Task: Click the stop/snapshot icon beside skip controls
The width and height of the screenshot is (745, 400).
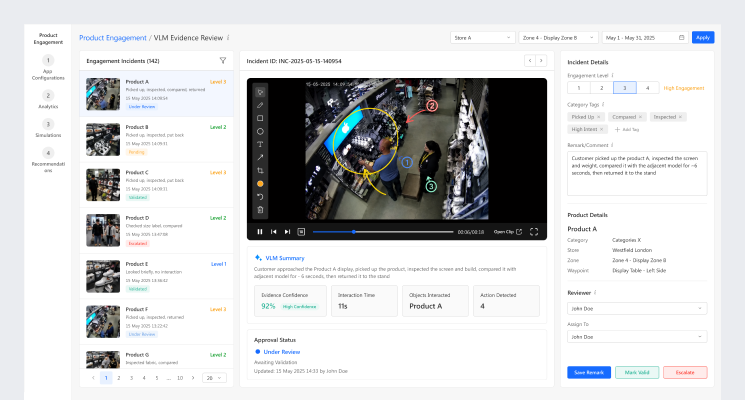Action: coord(301,232)
